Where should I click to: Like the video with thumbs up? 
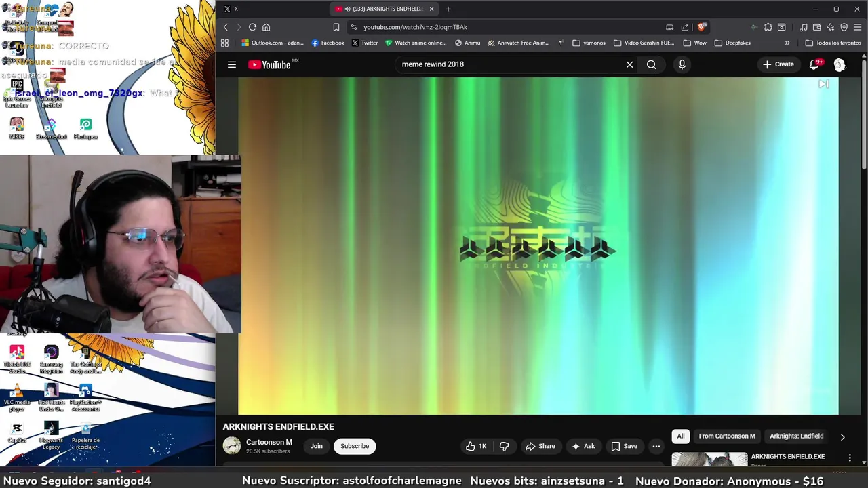(475, 446)
